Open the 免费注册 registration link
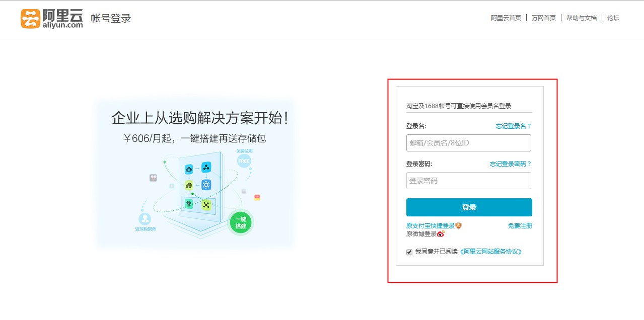 point(520,226)
